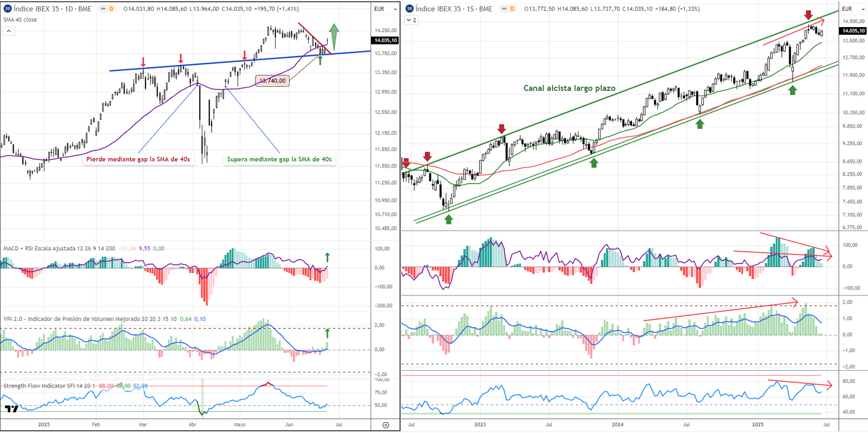Click the 'Mayo' label on the daily time axis
The image size is (868, 433).
239,424
